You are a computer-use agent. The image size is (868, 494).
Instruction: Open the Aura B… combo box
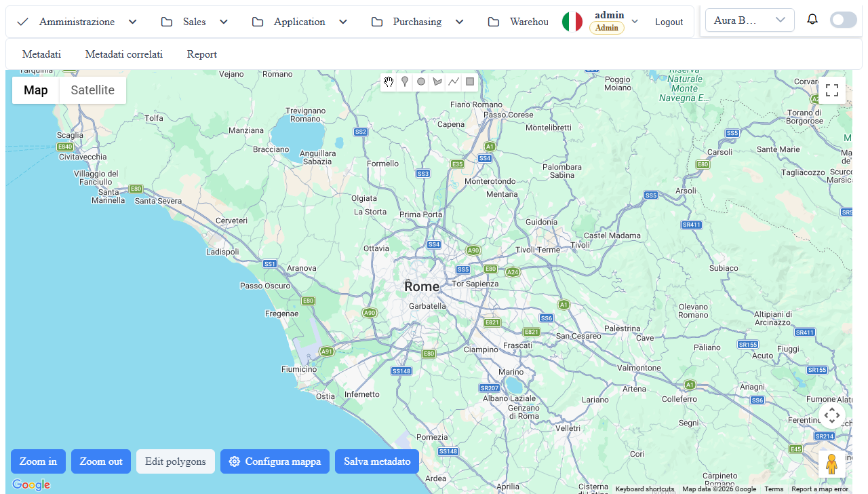[750, 20]
